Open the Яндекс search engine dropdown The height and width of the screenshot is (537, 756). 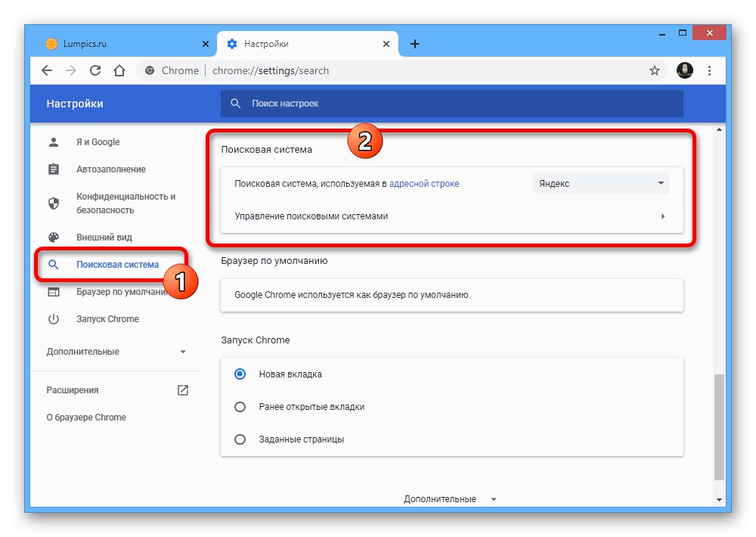click(x=601, y=183)
